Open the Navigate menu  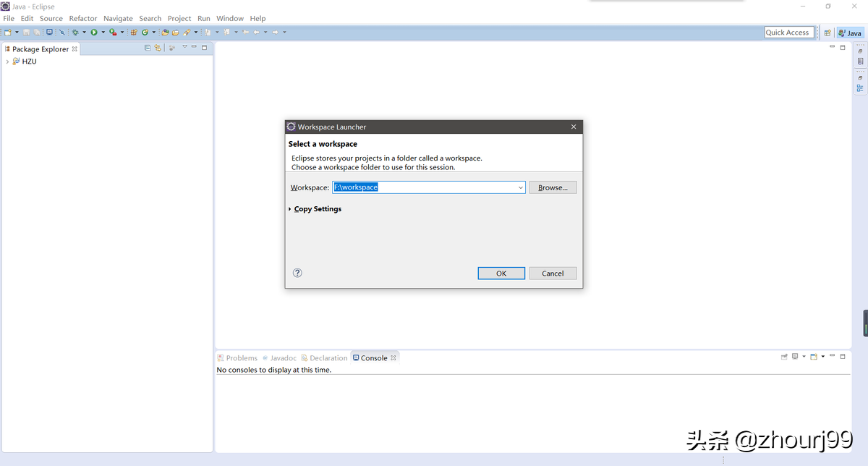(x=118, y=18)
